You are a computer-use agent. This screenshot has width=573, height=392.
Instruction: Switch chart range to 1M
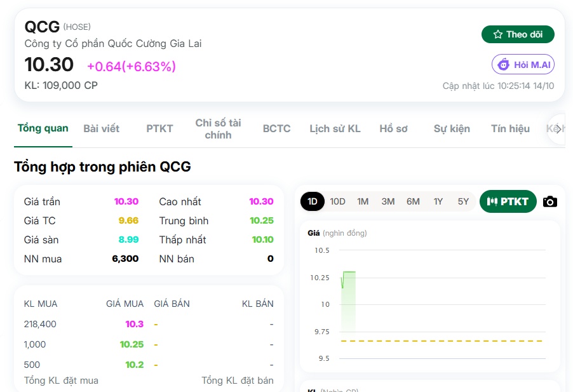(363, 201)
